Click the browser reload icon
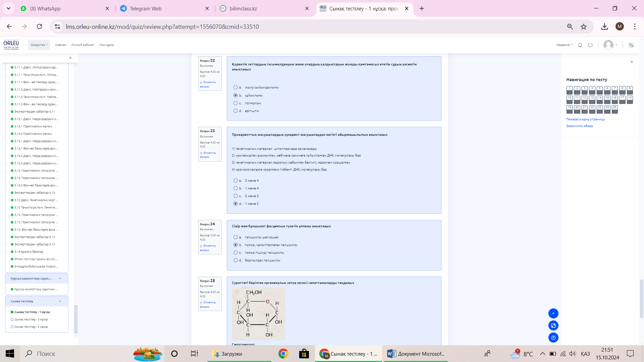The image size is (644, 362). (x=40, y=26)
